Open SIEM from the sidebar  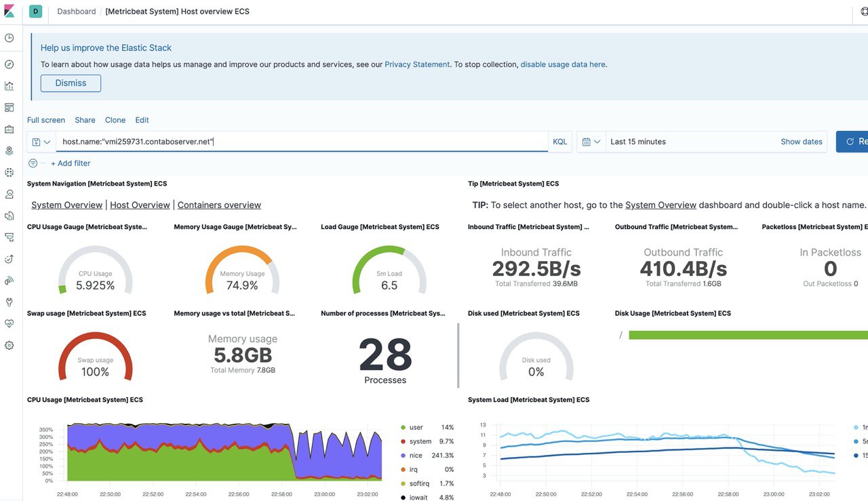tap(9, 281)
